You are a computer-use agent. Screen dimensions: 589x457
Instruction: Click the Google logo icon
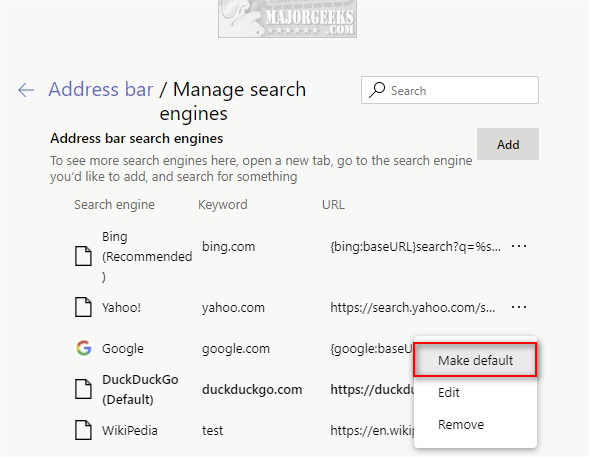83,348
